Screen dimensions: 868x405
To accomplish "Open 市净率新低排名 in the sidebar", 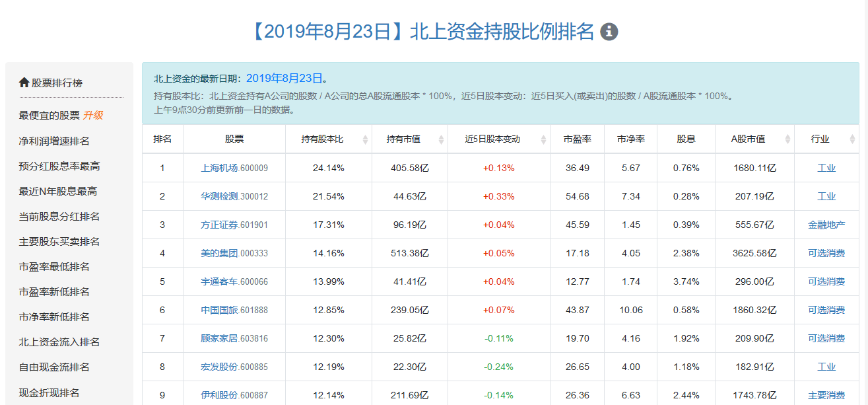I will point(54,316).
